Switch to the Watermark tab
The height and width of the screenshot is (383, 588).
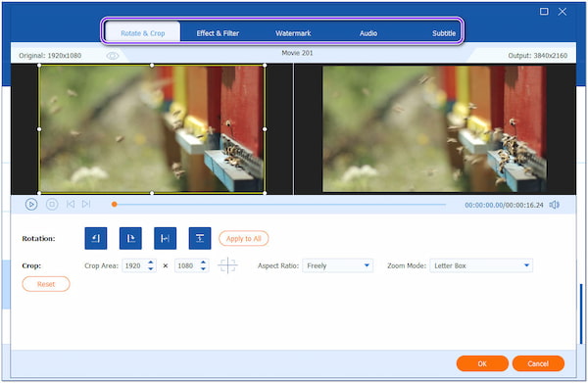[x=293, y=33]
